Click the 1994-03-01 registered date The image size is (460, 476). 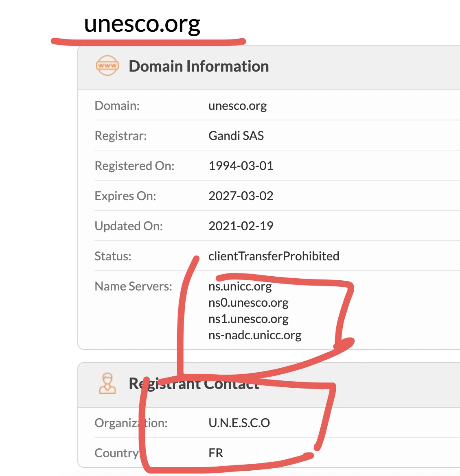[x=241, y=166]
